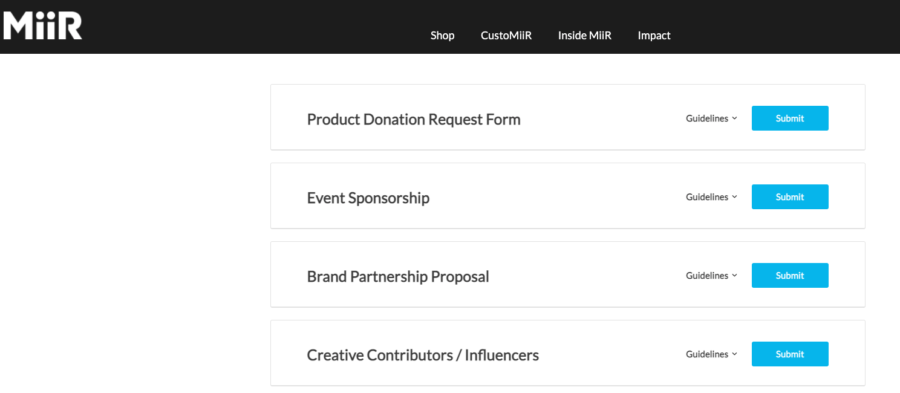Click Submit for Creative Contributors / Influencers
This screenshot has width=900, height=393.
(x=790, y=354)
